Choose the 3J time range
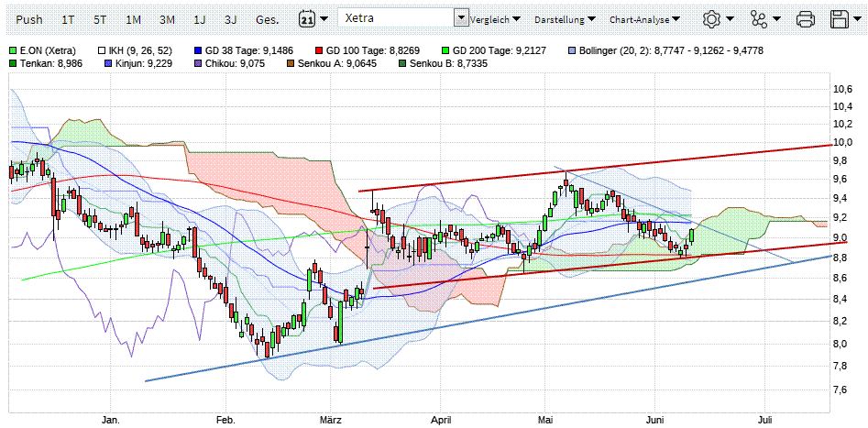The width and height of the screenshot is (868, 428). coord(231,19)
